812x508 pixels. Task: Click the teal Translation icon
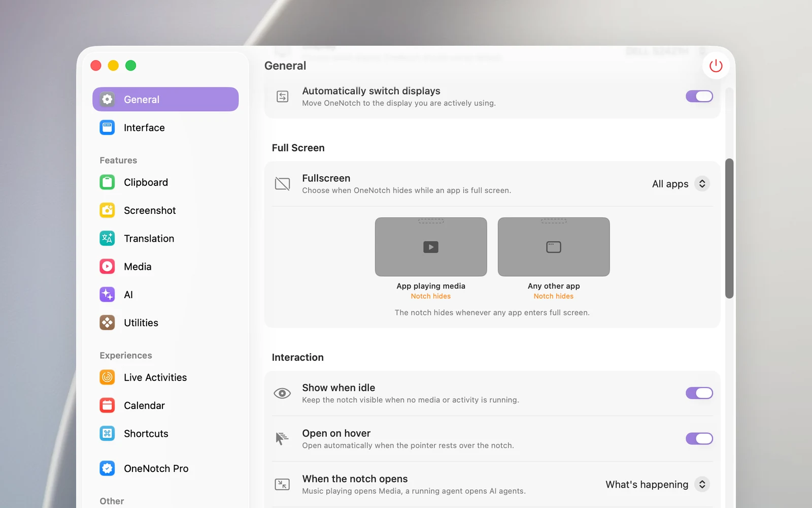click(107, 238)
